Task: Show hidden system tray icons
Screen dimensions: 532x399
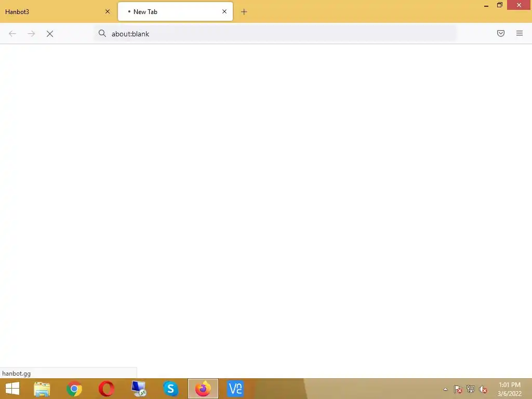Action: (x=445, y=389)
